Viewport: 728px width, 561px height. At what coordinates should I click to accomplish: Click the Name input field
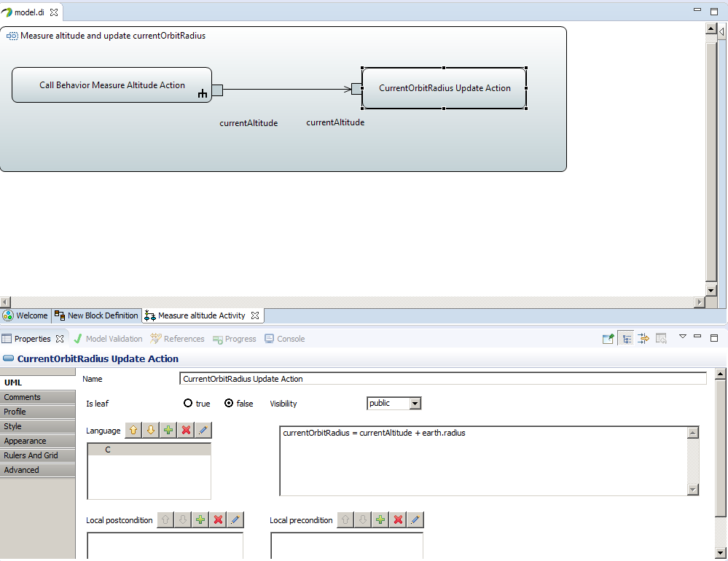pos(443,379)
